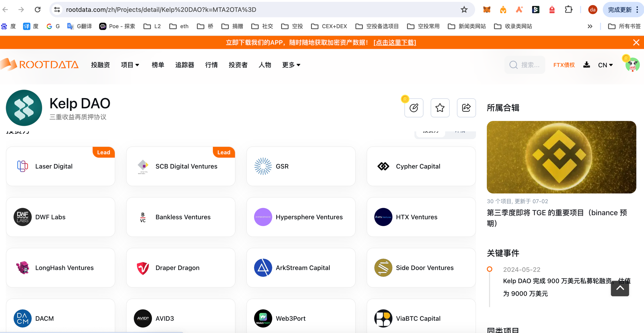Open the user profile avatar menu
The width and height of the screenshot is (644, 333).
(632, 65)
